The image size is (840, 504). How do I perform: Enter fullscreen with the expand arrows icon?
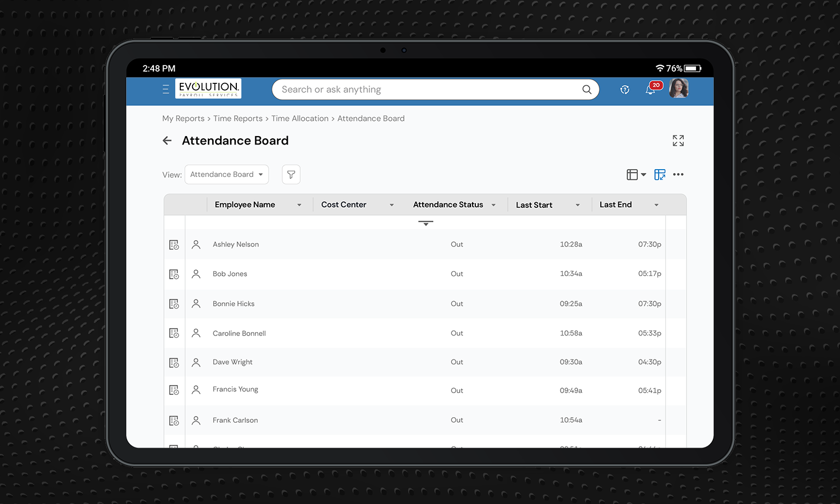coord(678,141)
